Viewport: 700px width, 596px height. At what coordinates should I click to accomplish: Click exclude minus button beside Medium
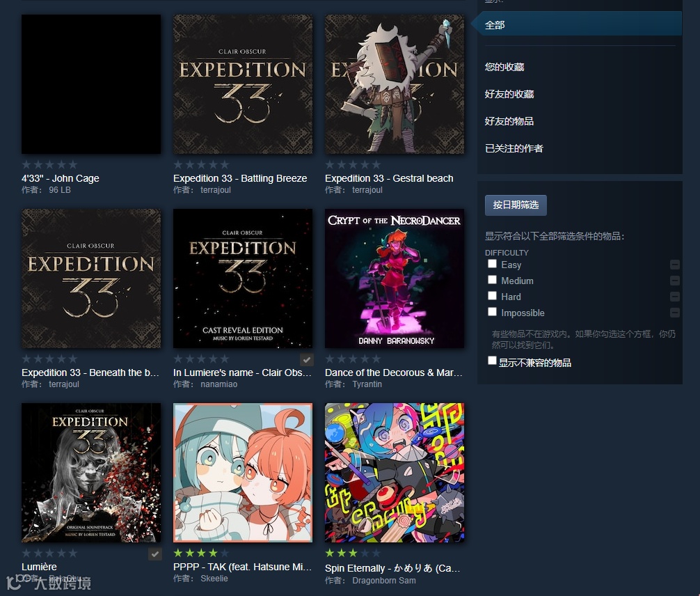pos(675,281)
